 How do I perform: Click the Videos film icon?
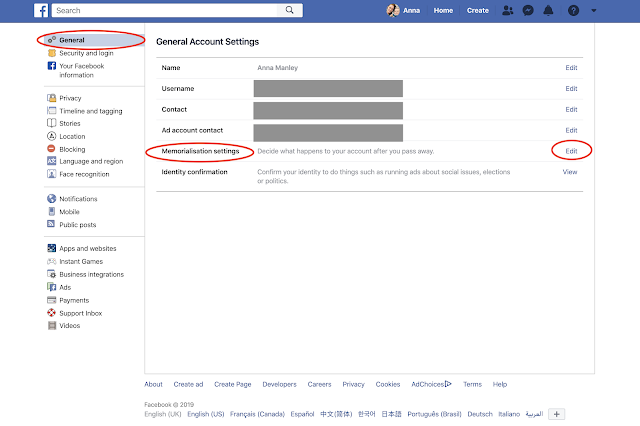click(x=52, y=325)
